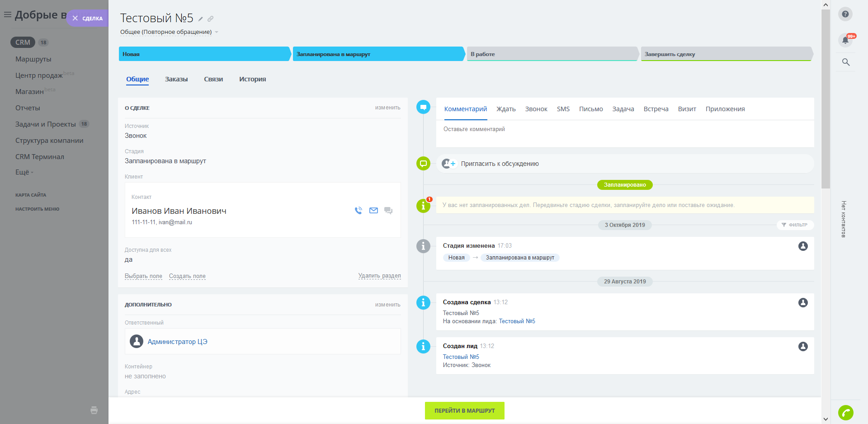Click the printer icon in sidebar
The image size is (868, 424).
(x=94, y=410)
